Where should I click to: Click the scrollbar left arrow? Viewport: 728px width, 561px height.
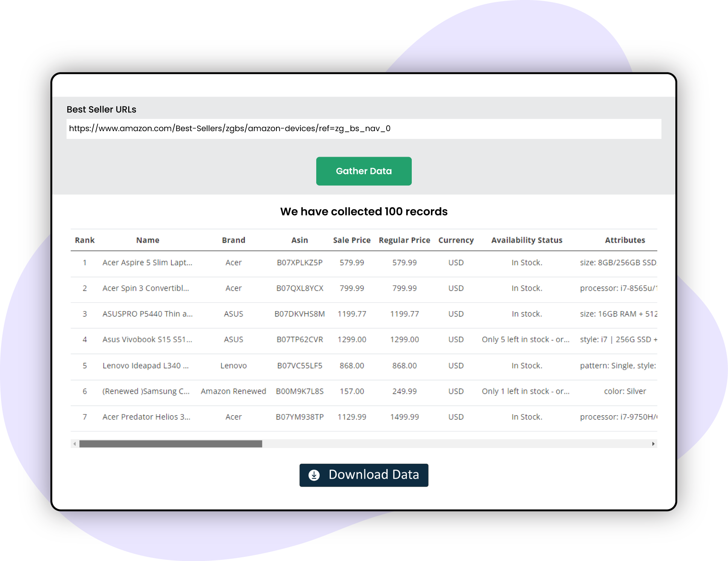tap(74, 444)
